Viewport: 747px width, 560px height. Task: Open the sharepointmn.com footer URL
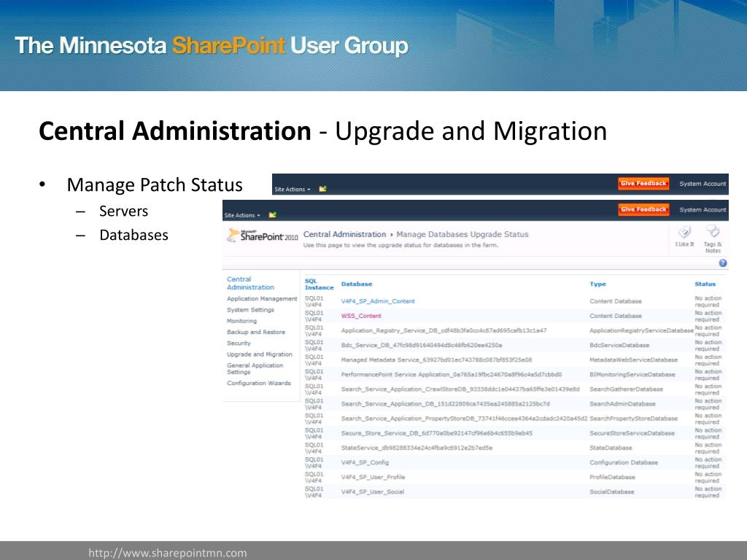click(x=168, y=553)
